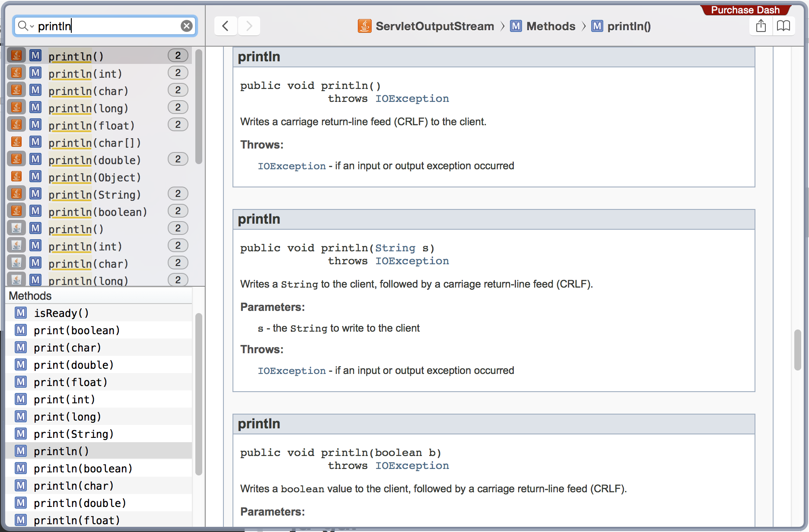This screenshot has height=532, width=809.
Task: Select println(int) orange Java result
Action: (x=99, y=73)
